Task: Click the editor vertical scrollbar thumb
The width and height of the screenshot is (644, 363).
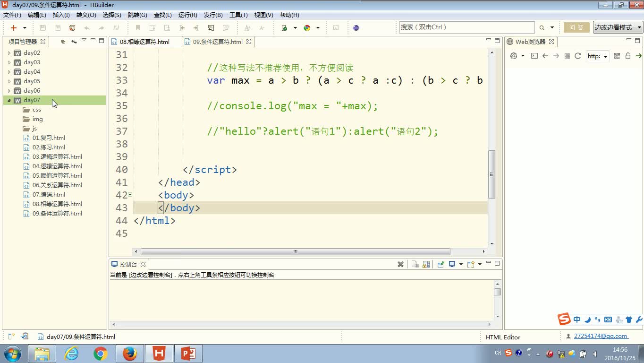Action: pos(492,174)
